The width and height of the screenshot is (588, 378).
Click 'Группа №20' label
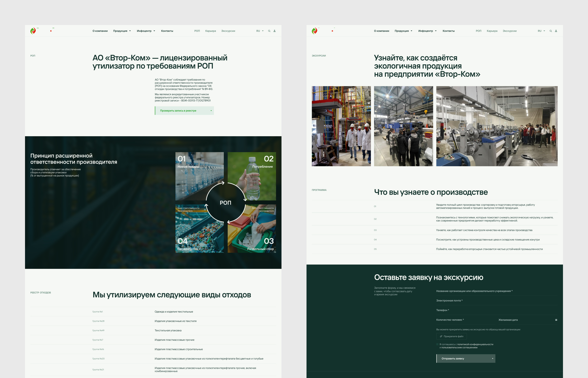pos(99,359)
